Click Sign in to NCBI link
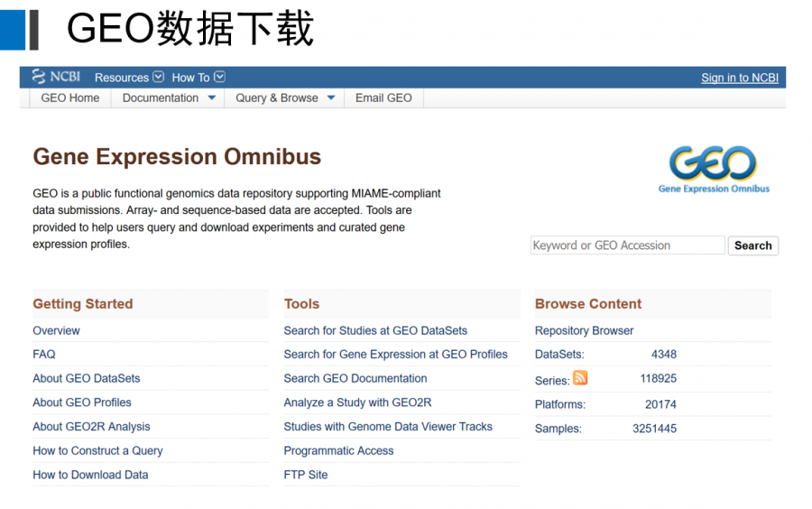The width and height of the screenshot is (812, 509). coord(739,78)
